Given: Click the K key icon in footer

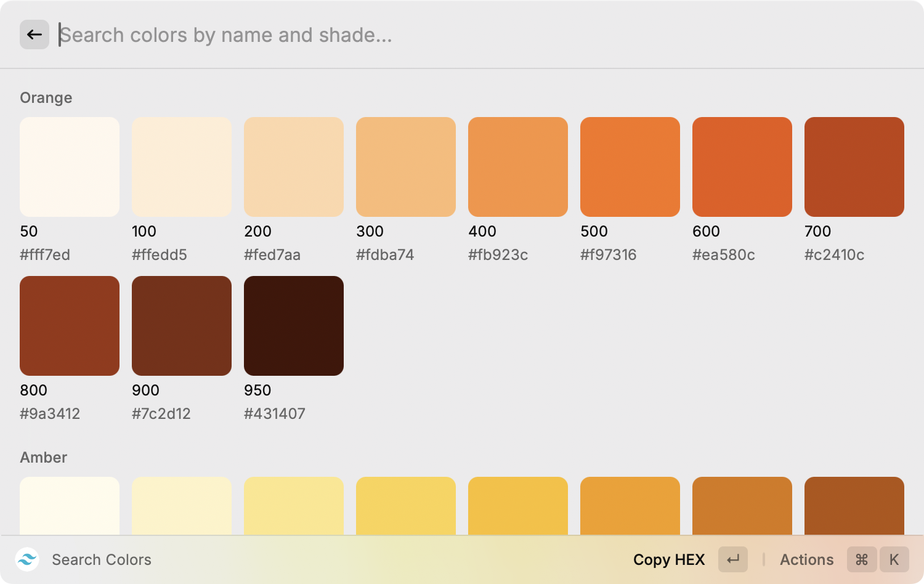Looking at the screenshot, I should coord(894,559).
